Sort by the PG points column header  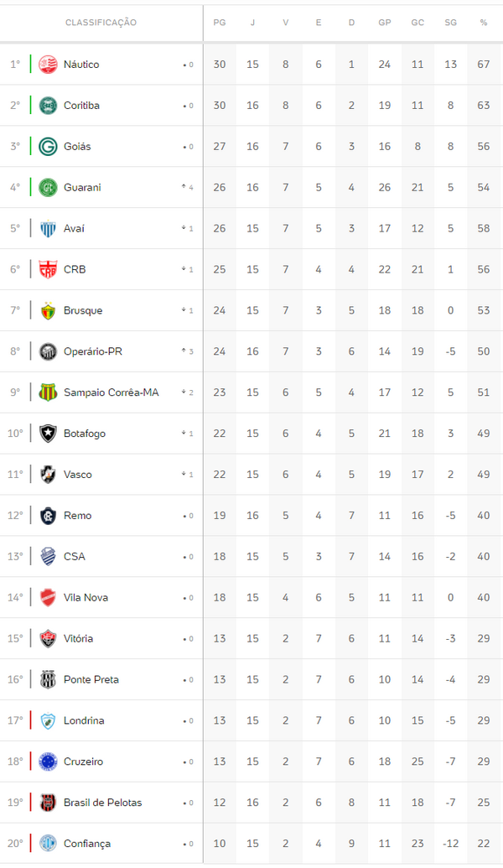[x=220, y=23]
